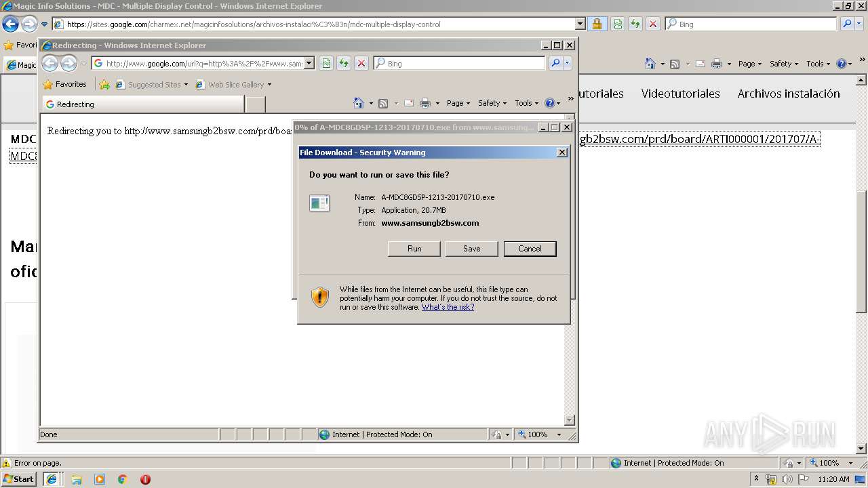The height and width of the screenshot is (488, 868).
Task: Click the Read Mail icon in Redirecting window
Action: 409,103
